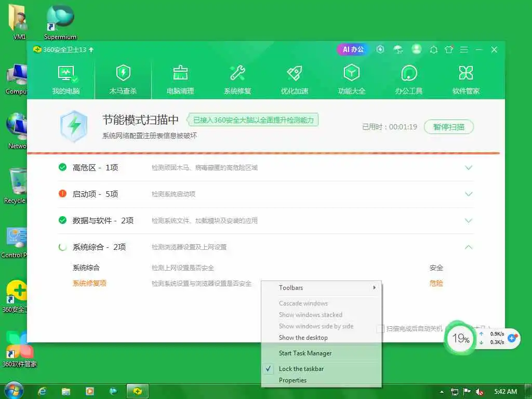This screenshot has width=532, height=399.
Task: Open the 功能大全 cube tab
Action: 352,80
